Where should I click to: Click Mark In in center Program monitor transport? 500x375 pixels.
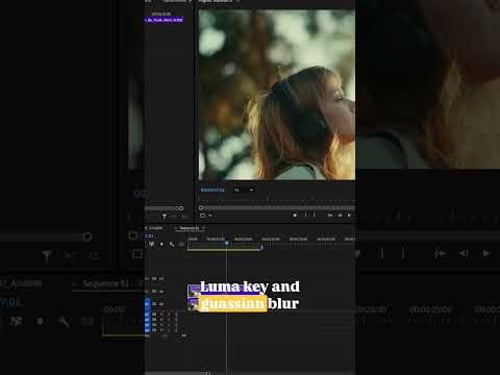click(x=305, y=215)
